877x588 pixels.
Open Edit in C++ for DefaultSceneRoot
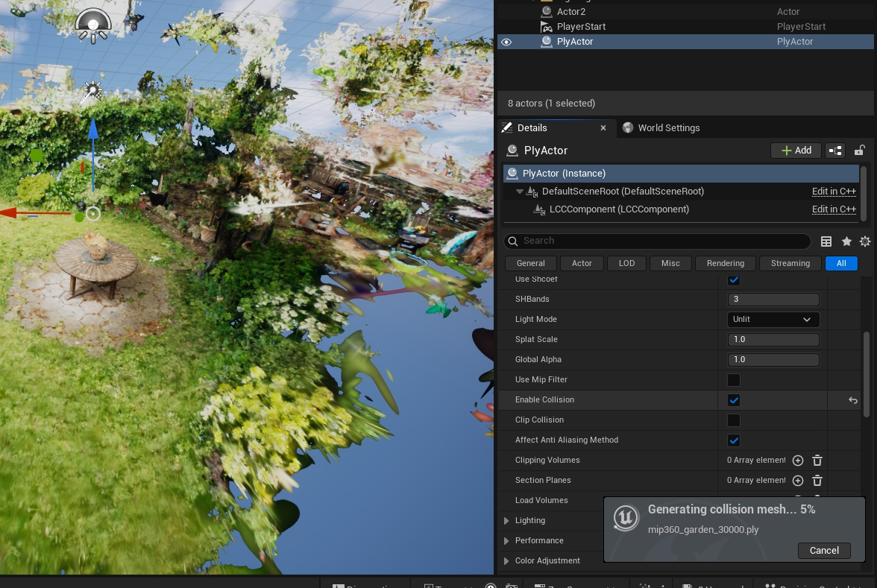pyautogui.click(x=834, y=191)
